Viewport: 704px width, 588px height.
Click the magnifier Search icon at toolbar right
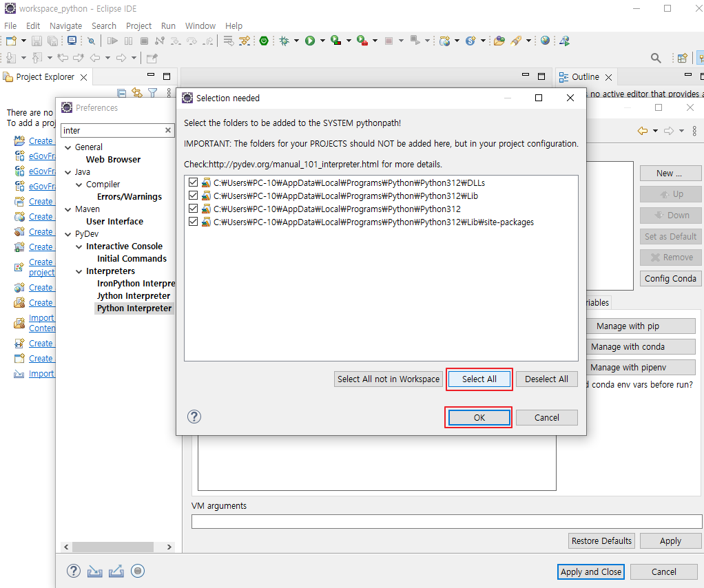point(656,58)
